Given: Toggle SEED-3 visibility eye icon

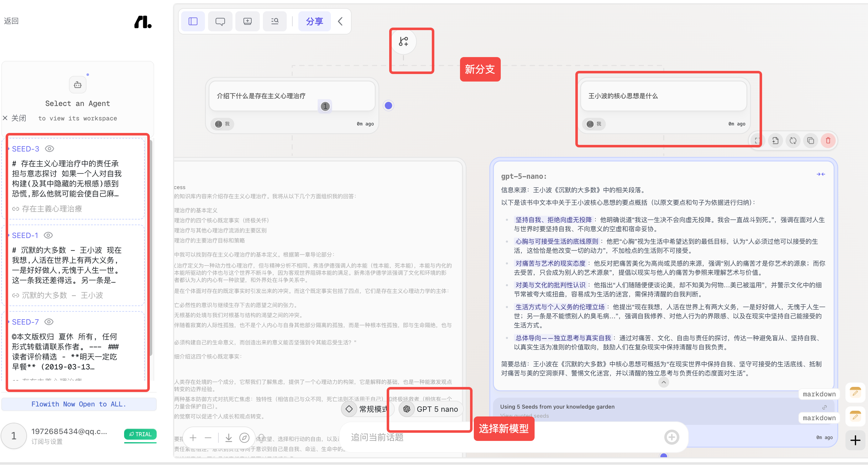Looking at the screenshot, I should (50, 149).
